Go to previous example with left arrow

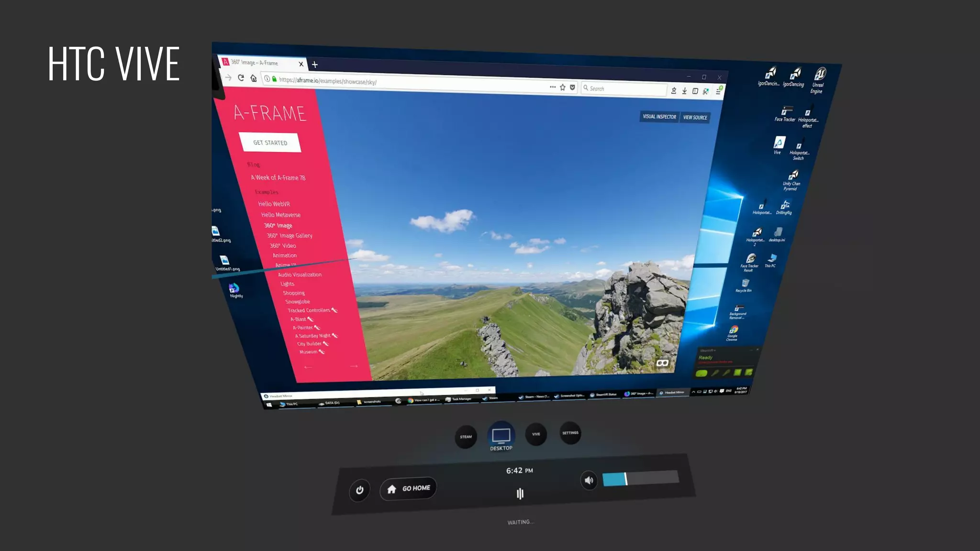(x=308, y=367)
